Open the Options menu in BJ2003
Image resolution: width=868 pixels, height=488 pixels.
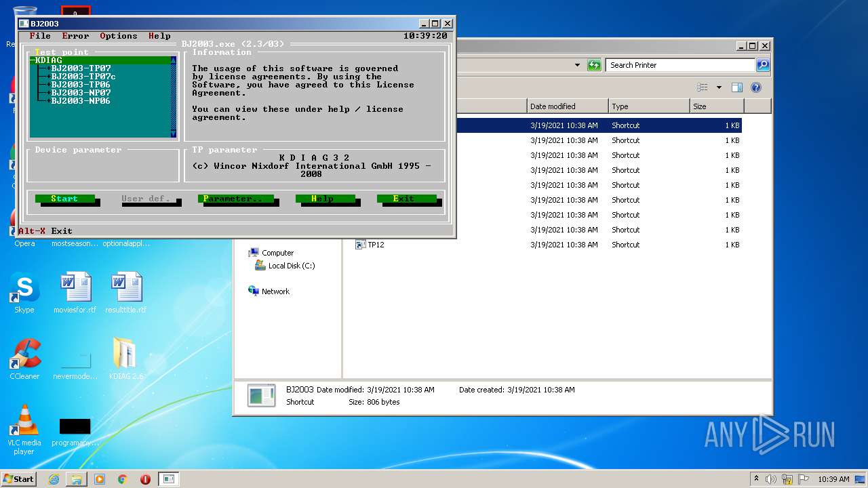tap(119, 36)
